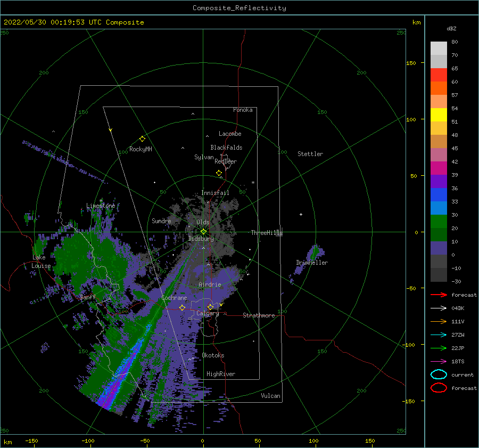Image resolution: width=479 pixels, height=448 pixels.
Task: Click the Strathmore label
Action: (259, 315)
